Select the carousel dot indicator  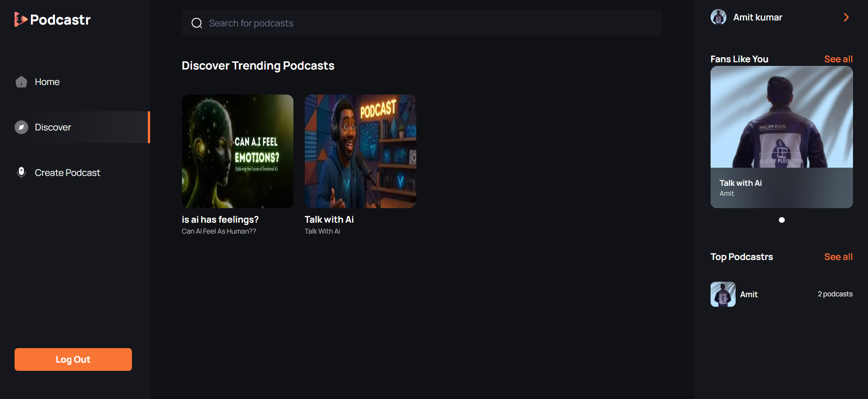(x=782, y=220)
